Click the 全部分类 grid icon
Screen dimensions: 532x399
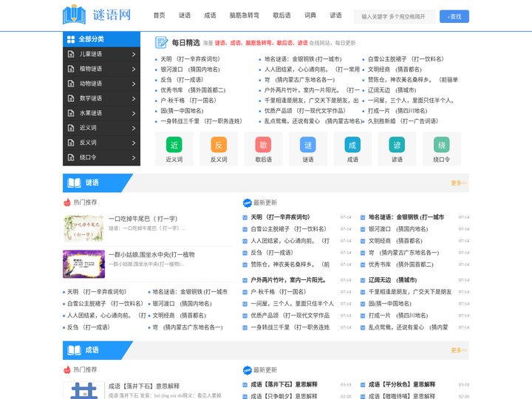click(x=71, y=39)
